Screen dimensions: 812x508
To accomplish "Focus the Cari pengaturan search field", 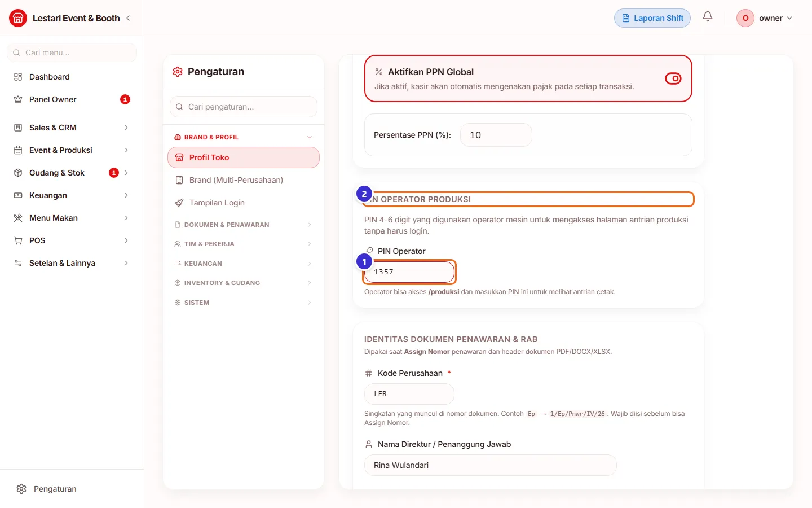I will [244, 107].
